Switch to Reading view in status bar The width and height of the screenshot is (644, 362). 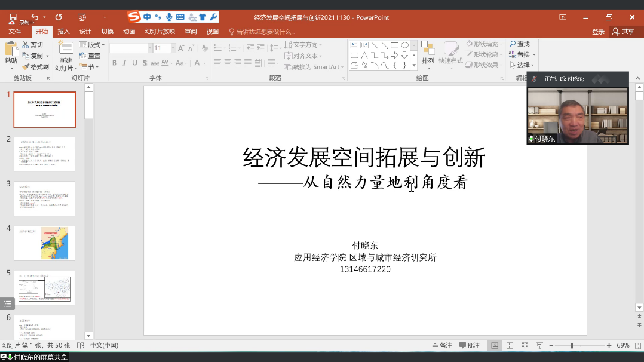point(525,346)
